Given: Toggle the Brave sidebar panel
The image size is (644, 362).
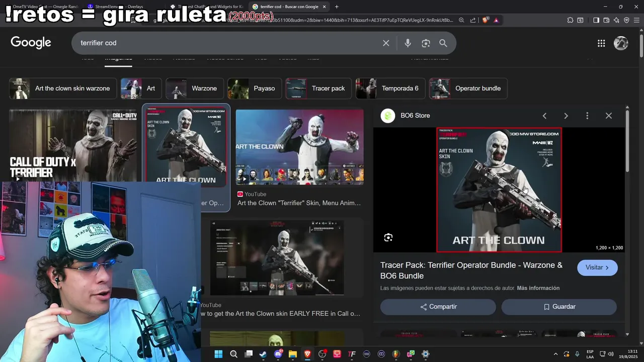Looking at the screenshot, I should click(x=596, y=20).
